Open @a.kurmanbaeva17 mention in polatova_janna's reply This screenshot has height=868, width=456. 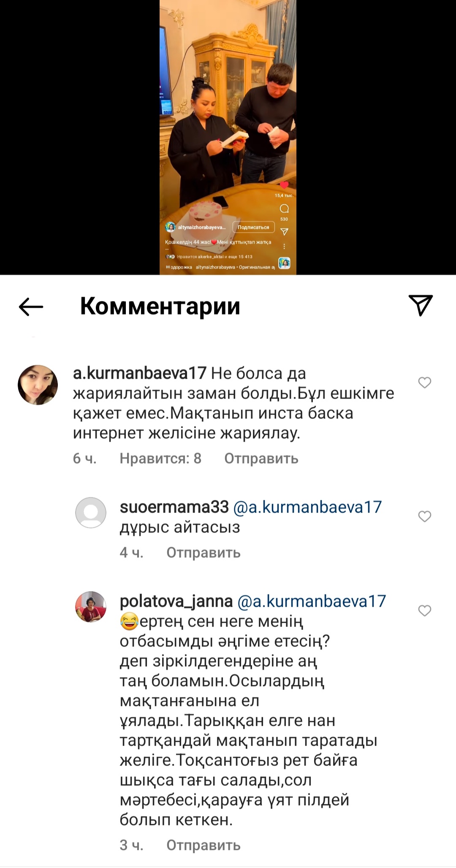[312, 601]
